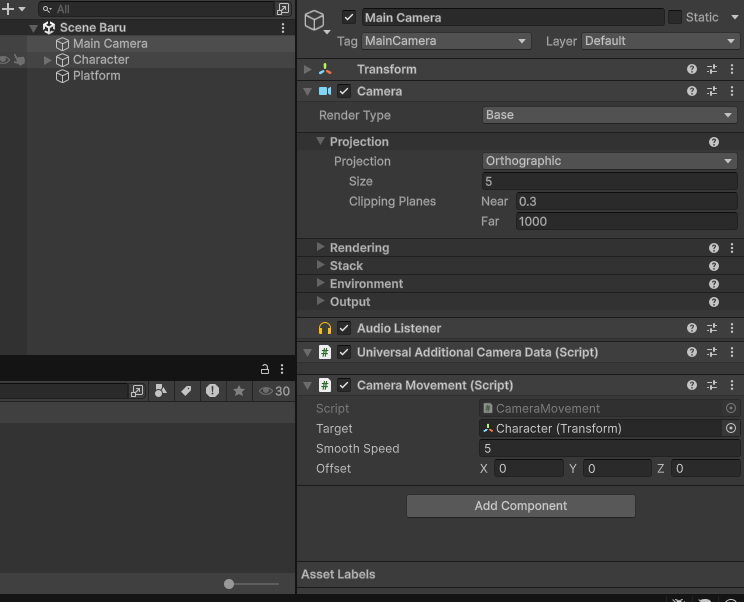Click the Hierarchy search field
Viewport: 744px width, 602px height.
(157, 9)
